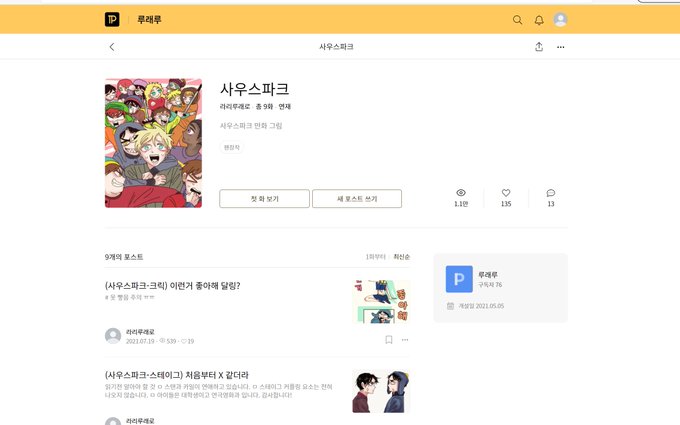Click author avatar under 이런거 좋아해 달링 post
Screen dimensions: 680x425
pyautogui.click(x=113, y=336)
